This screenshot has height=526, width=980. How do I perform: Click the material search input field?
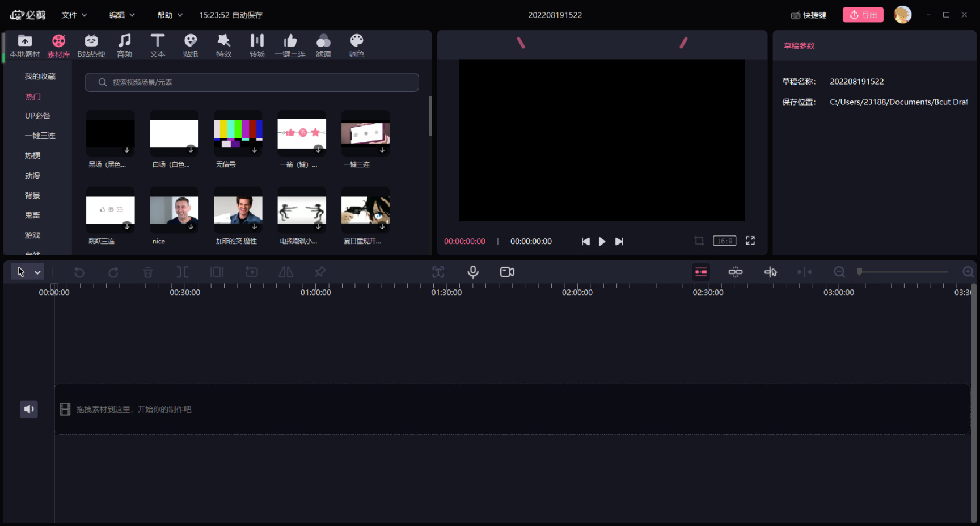click(x=252, y=82)
